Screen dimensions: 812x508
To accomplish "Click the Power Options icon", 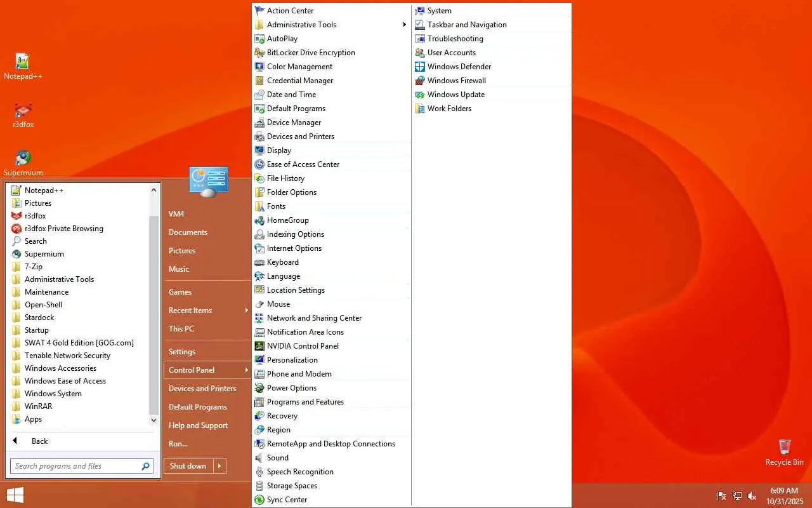I will 259,388.
